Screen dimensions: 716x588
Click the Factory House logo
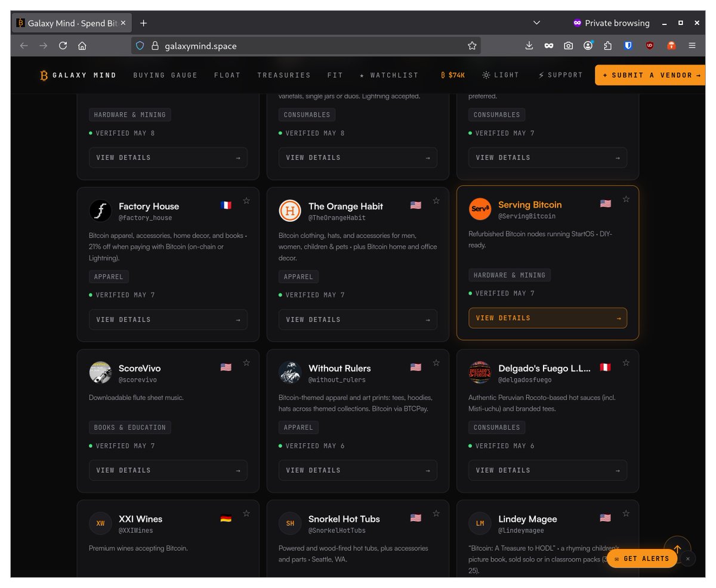(100, 211)
